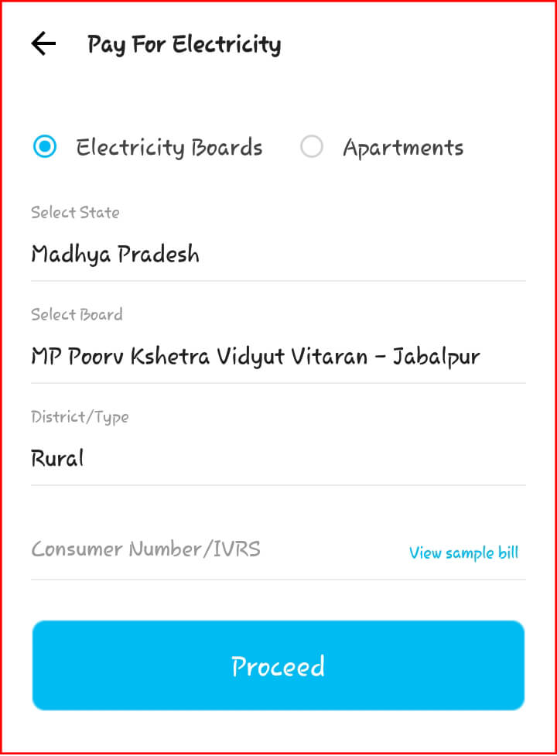Image resolution: width=557 pixels, height=756 pixels.
Task: Open the state dropdown showing Madhya Pradesh
Action: point(278,255)
